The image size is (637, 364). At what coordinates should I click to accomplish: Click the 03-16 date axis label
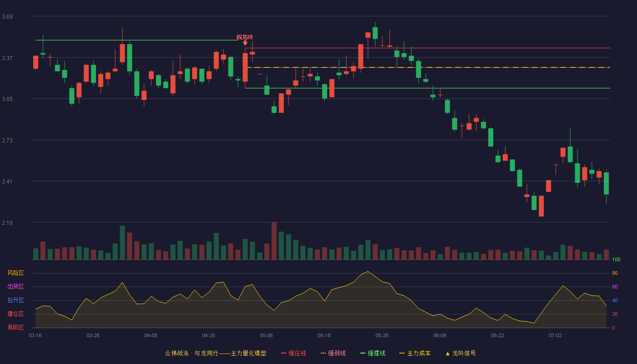pos(35,335)
